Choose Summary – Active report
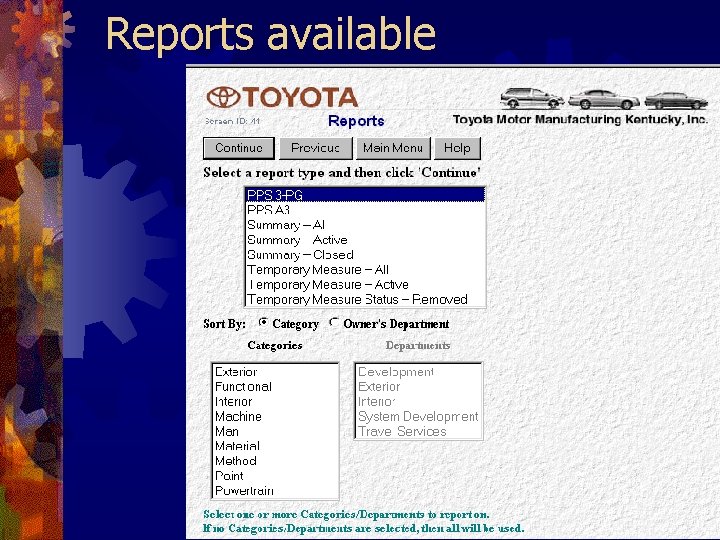This screenshot has width=720, height=540. pyautogui.click(x=365, y=240)
